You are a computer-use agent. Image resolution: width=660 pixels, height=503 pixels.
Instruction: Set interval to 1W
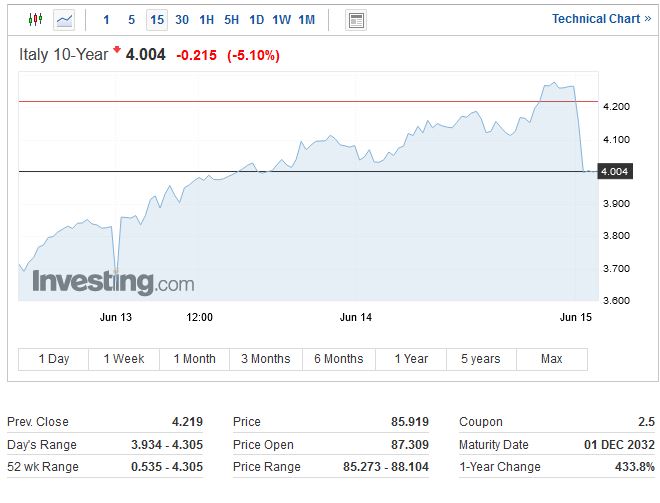point(282,19)
